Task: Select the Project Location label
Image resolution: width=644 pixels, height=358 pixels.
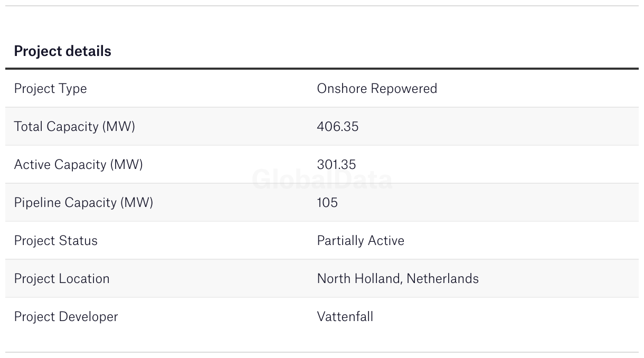Action: 62,279
